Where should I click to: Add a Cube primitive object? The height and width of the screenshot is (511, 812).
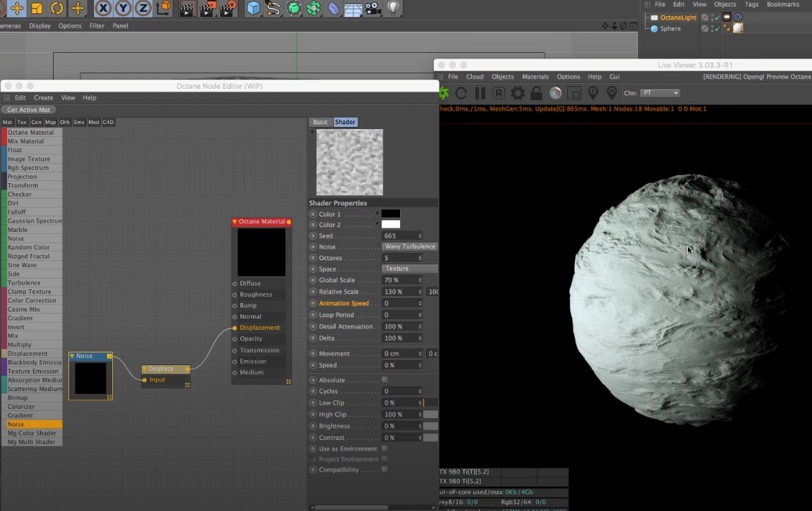253,8
